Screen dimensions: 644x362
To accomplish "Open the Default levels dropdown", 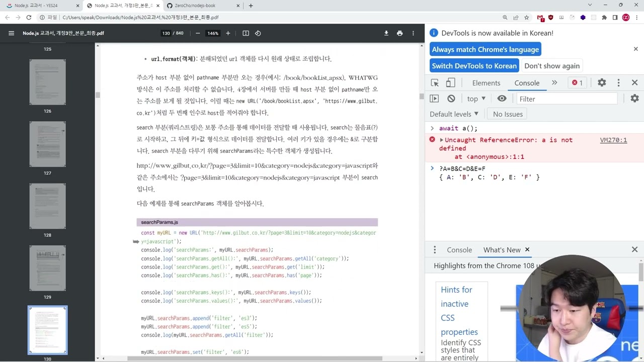I will (454, 114).
